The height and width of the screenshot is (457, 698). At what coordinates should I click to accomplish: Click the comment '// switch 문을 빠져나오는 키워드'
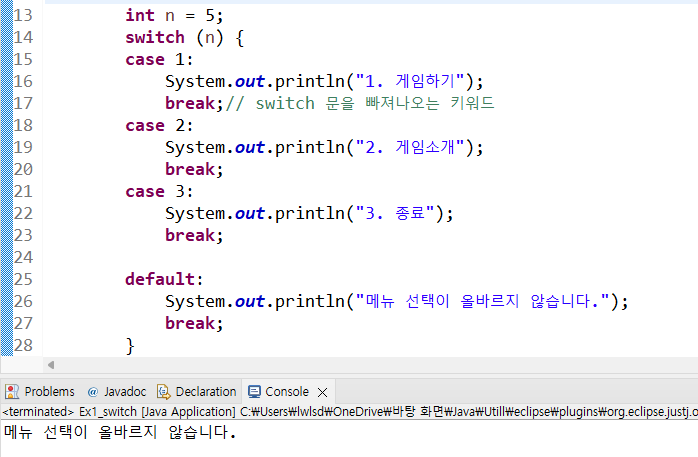click(360, 103)
